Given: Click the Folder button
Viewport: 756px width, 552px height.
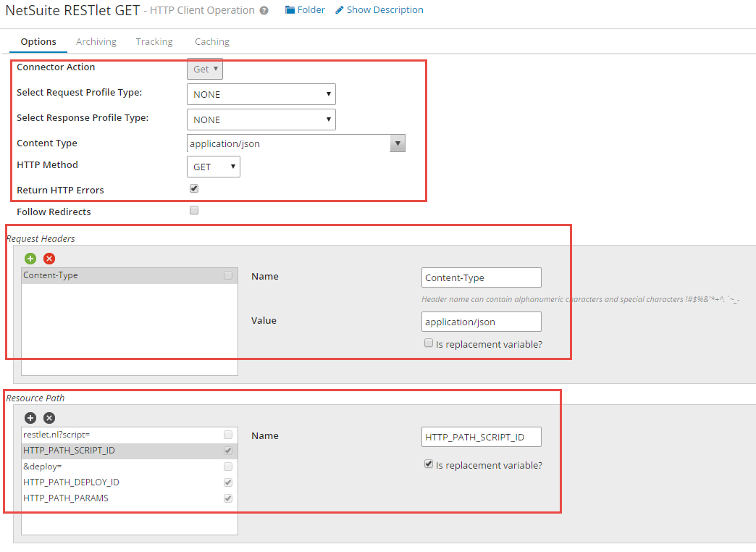Looking at the screenshot, I should coord(305,9).
